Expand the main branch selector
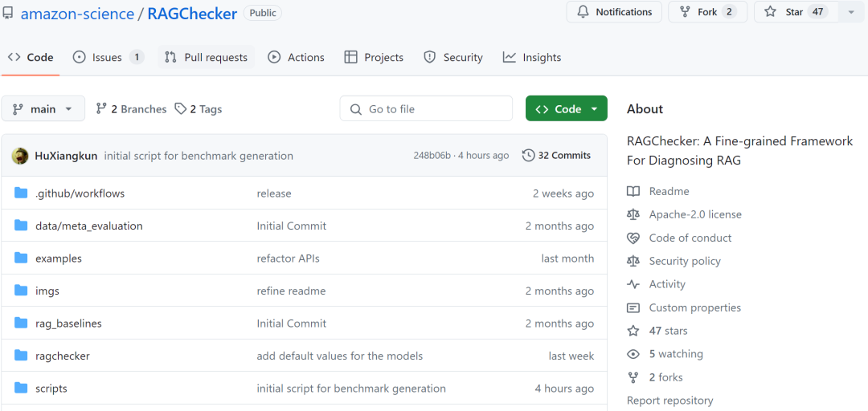 (x=43, y=109)
